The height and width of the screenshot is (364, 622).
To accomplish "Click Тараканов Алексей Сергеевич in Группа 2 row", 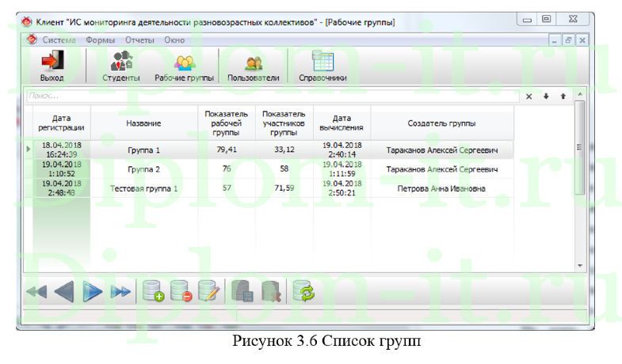I will tap(442, 169).
